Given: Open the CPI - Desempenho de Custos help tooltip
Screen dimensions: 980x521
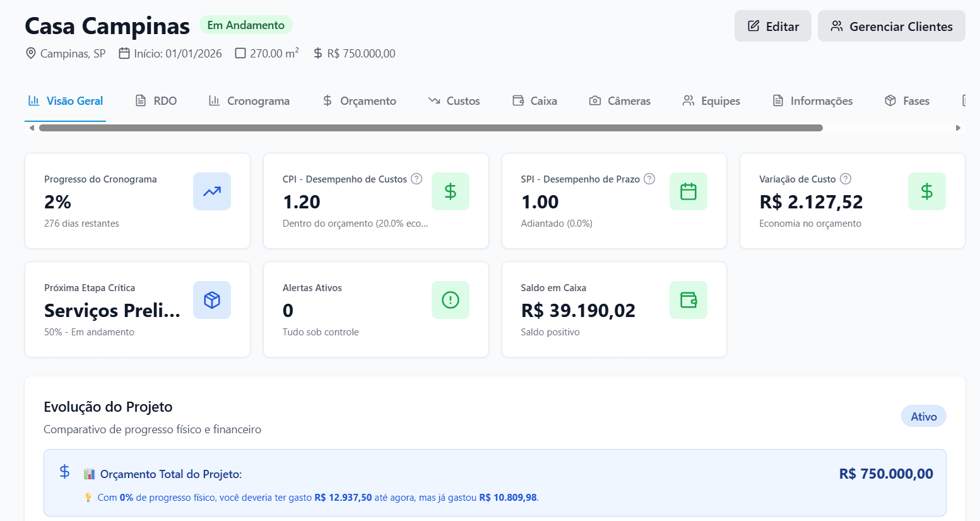Looking at the screenshot, I should (416, 179).
